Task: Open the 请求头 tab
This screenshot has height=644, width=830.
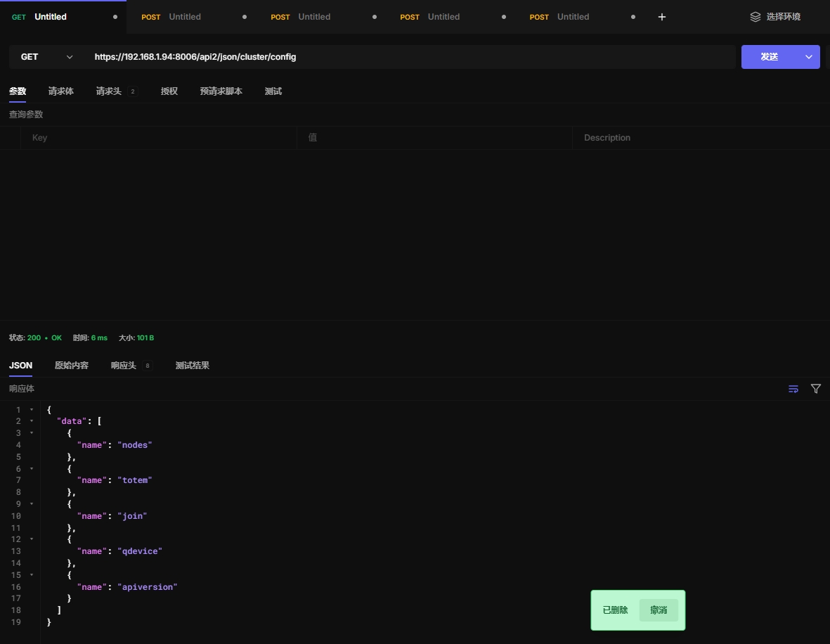Action: tap(109, 91)
